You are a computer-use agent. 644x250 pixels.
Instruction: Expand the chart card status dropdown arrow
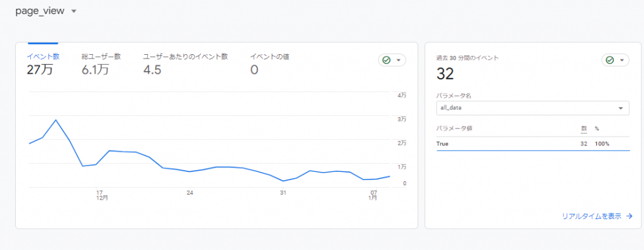click(x=398, y=60)
